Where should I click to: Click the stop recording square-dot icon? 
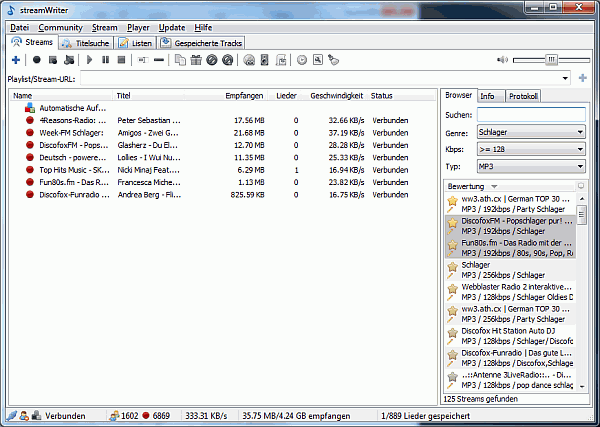[x=53, y=60]
